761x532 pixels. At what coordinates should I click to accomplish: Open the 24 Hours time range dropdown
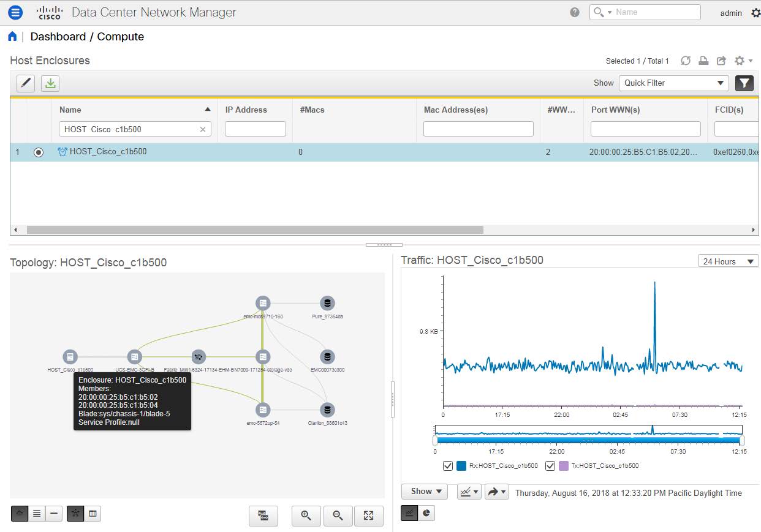click(727, 261)
